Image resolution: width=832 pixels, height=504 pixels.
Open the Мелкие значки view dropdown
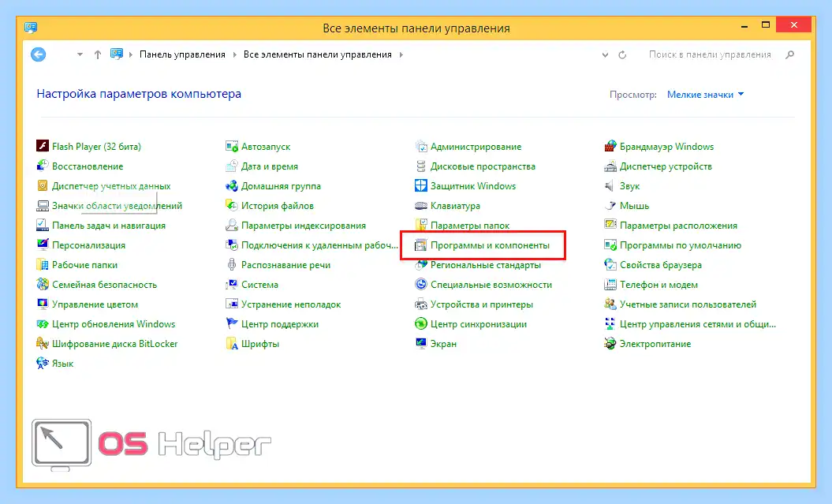706,95
